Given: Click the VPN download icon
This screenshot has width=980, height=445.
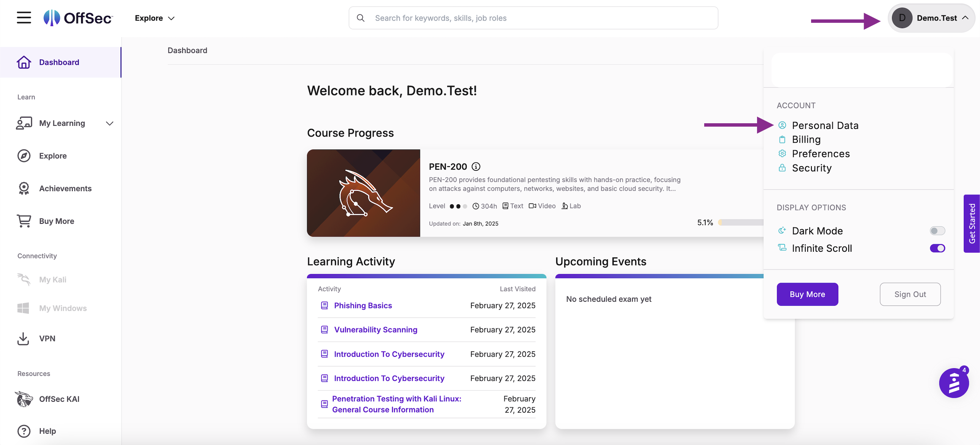Looking at the screenshot, I should pos(23,339).
